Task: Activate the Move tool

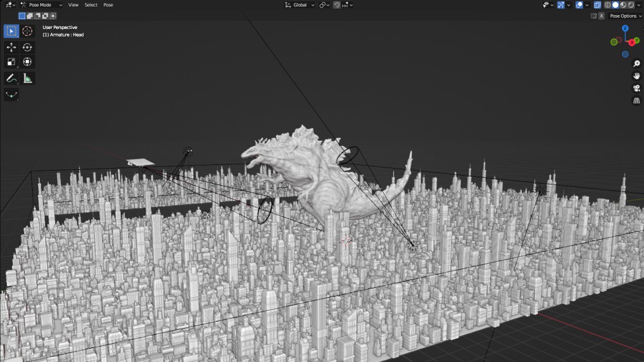Action: 11,47
